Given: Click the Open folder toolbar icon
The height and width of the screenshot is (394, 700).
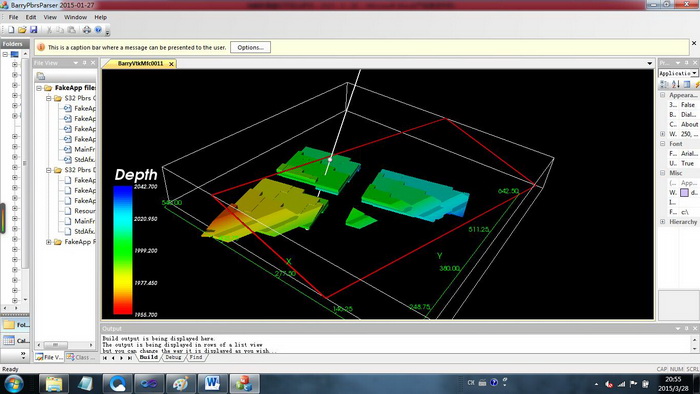Looking at the screenshot, I should [22, 30].
